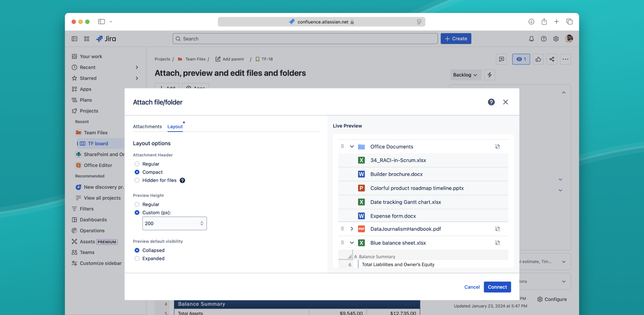
Task: Click the Connect button
Action: tap(497, 287)
